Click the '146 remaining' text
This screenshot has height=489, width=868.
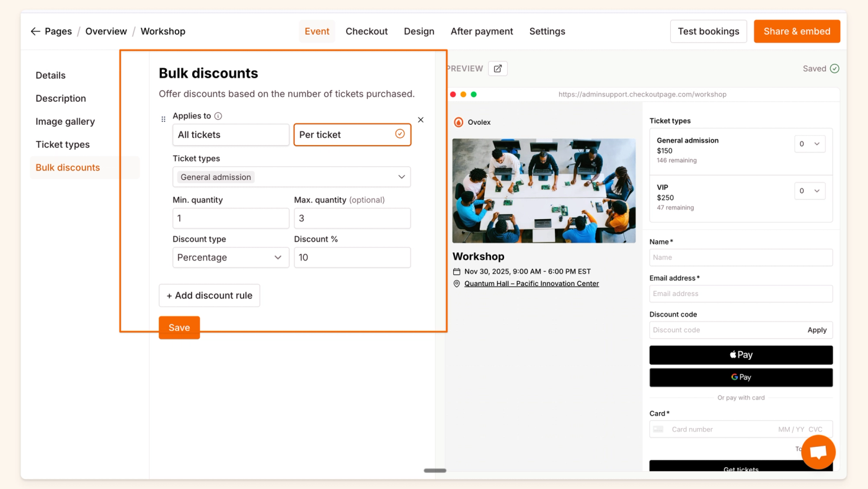coord(676,160)
